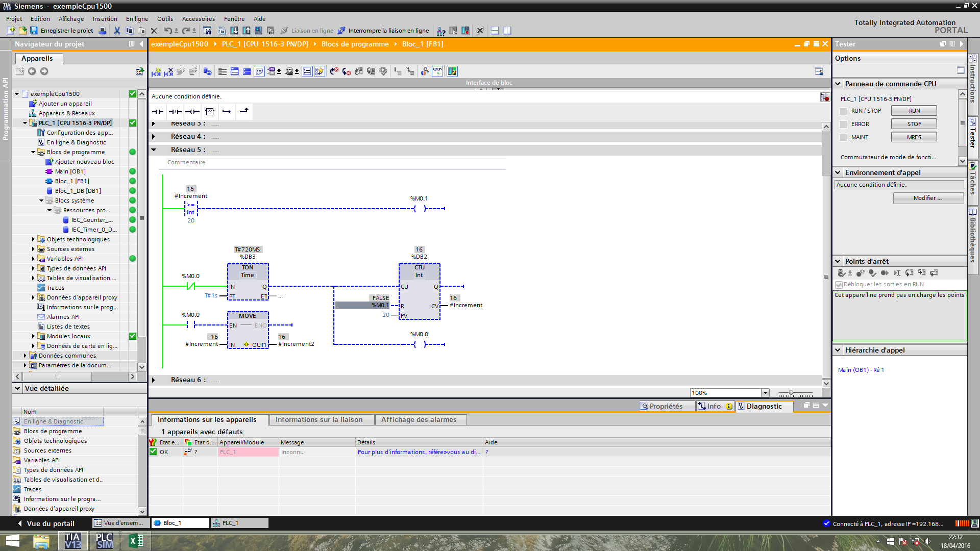This screenshot has width=980, height=551.
Task: Insert an empty box instruction
Action: [210, 111]
